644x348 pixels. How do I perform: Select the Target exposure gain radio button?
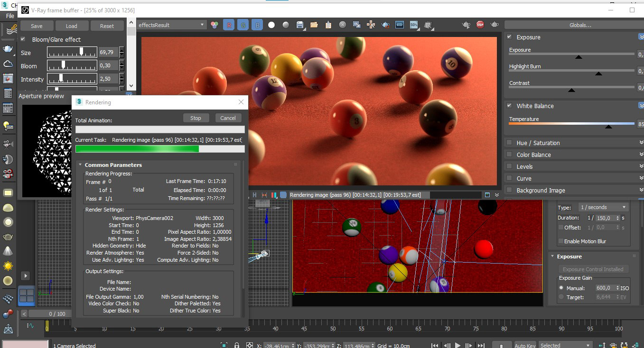[x=561, y=297]
